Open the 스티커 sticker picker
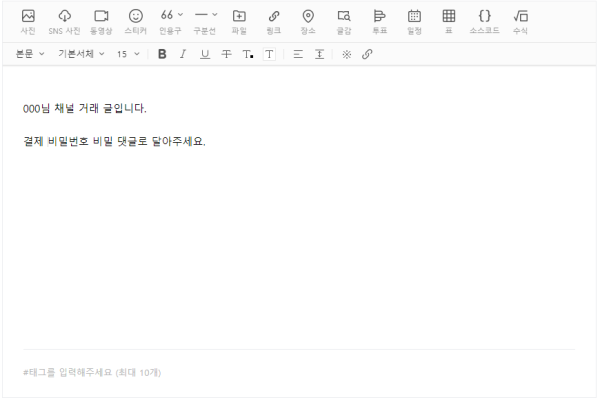Image resolution: width=600 pixels, height=400 pixels. [x=136, y=20]
